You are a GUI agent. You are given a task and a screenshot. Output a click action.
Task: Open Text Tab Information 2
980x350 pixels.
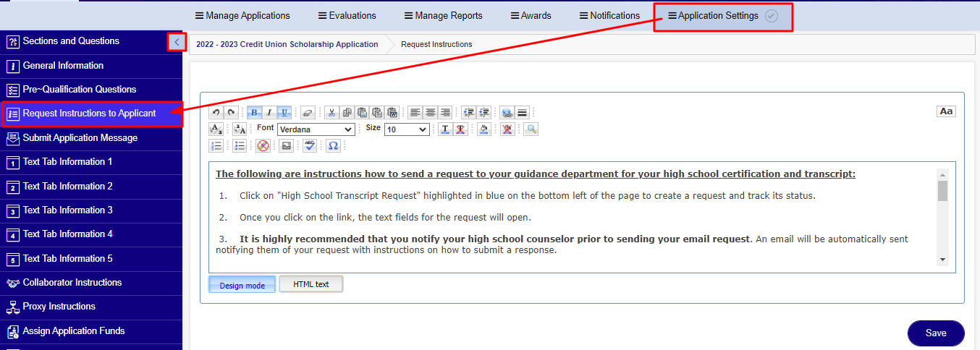point(91,187)
